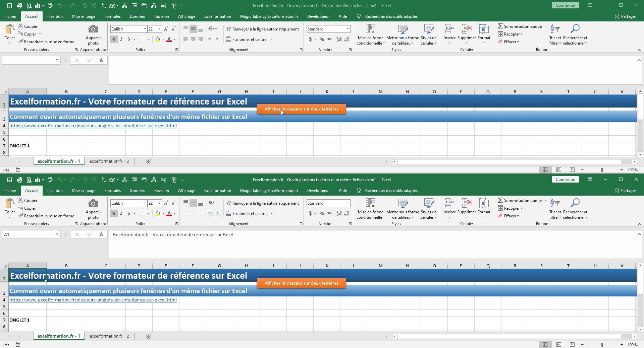Open Name Box dropdown in top window

click(x=57, y=60)
